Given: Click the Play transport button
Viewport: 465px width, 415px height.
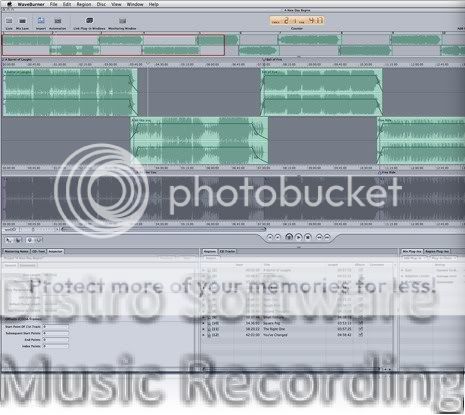Looking at the screenshot, I should pyautogui.click(x=299, y=237).
